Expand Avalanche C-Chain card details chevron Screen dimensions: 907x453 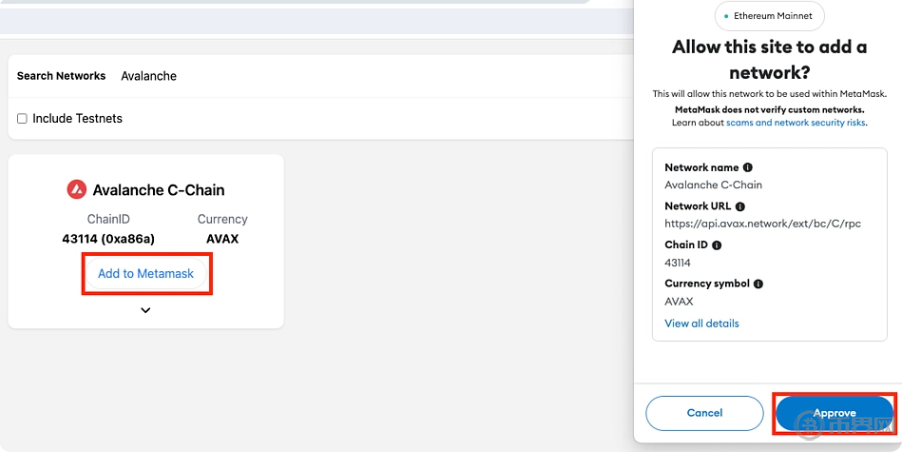coord(145,310)
